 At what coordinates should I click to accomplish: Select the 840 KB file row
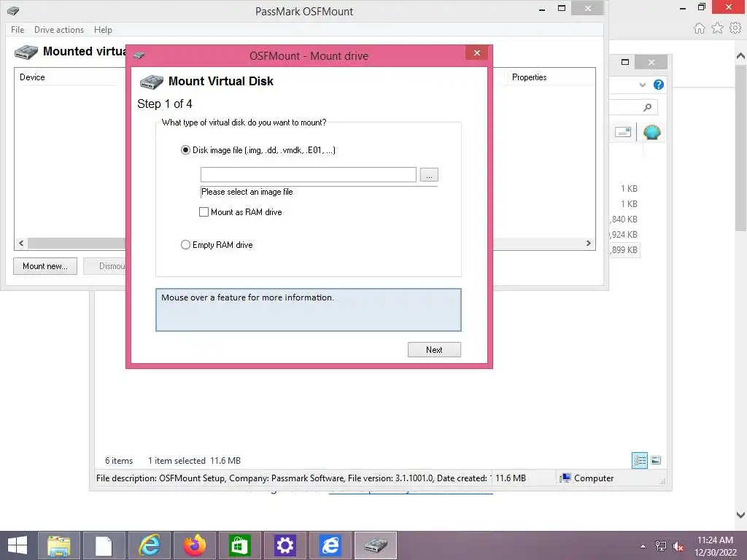click(x=624, y=219)
